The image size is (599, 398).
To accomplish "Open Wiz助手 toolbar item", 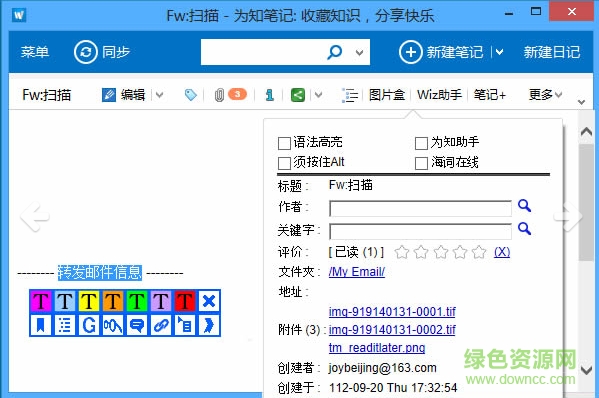I will pos(439,95).
